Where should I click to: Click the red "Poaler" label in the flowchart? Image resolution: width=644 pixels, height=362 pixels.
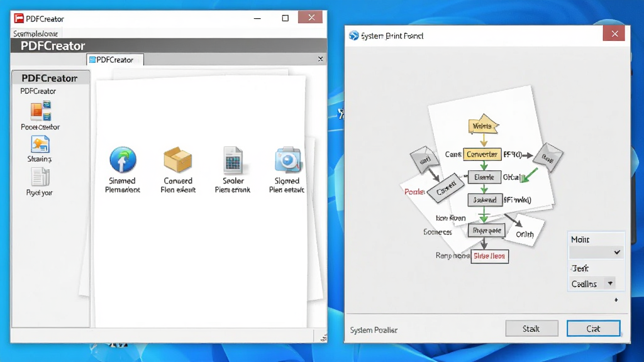point(414,192)
